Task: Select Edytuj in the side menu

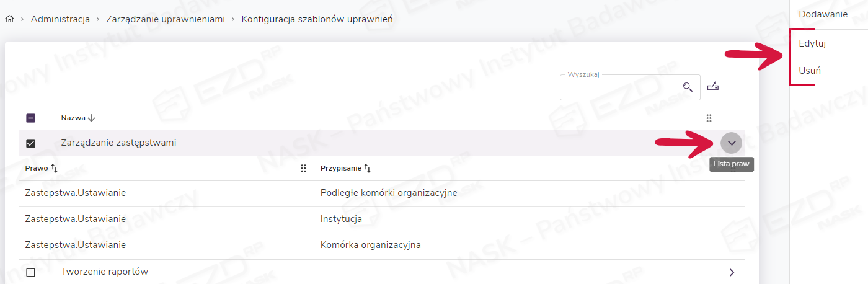Action: (x=812, y=43)
